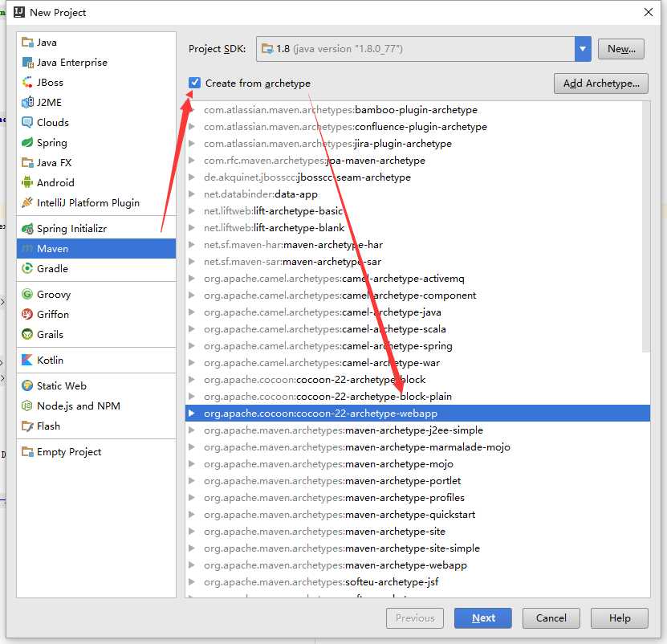Open the Project SDK dropdown arrow

[583, 49]
